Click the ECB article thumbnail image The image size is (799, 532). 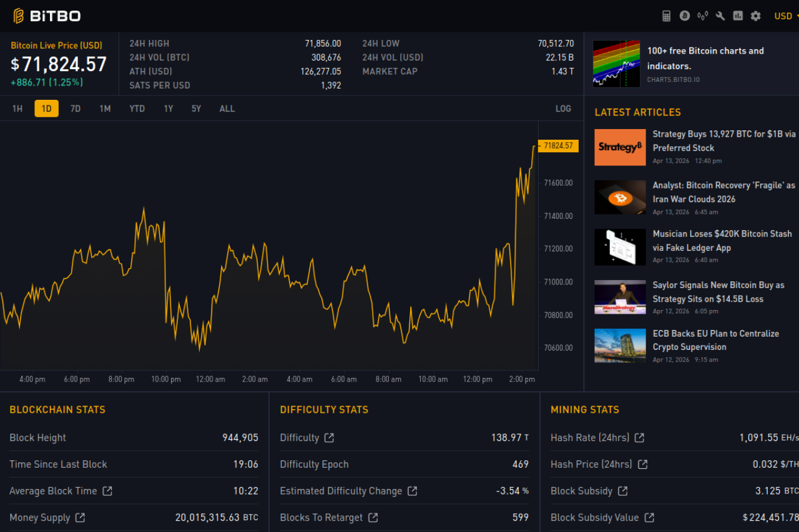pos(620,346)
